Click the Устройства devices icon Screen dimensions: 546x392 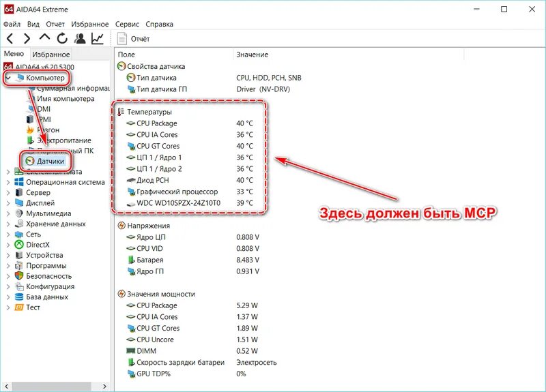(19, 255)
